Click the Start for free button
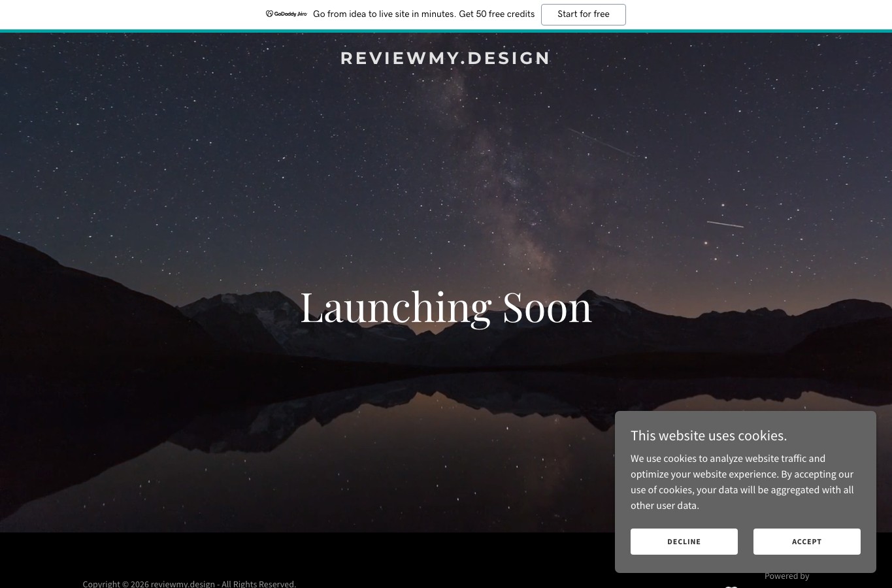 [x=583, y=14]
